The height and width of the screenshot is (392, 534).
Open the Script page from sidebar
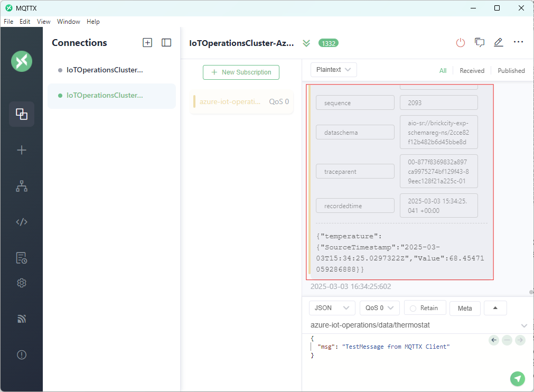pos(22,222)
